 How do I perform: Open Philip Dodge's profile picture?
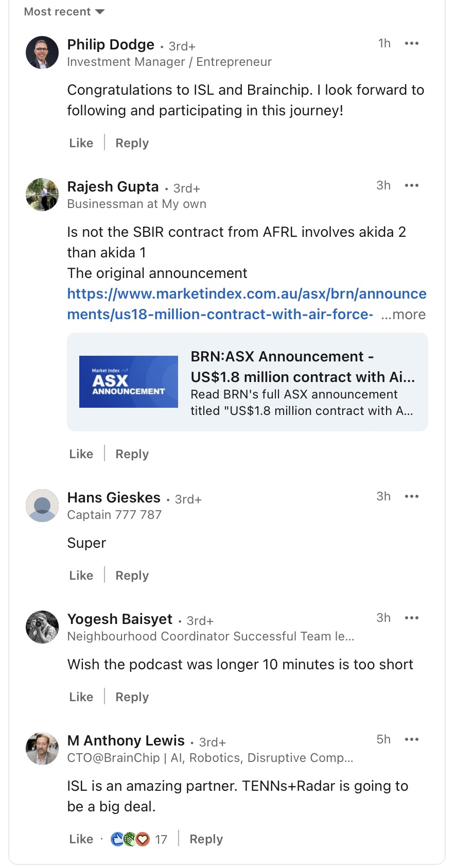coord(42,53)
